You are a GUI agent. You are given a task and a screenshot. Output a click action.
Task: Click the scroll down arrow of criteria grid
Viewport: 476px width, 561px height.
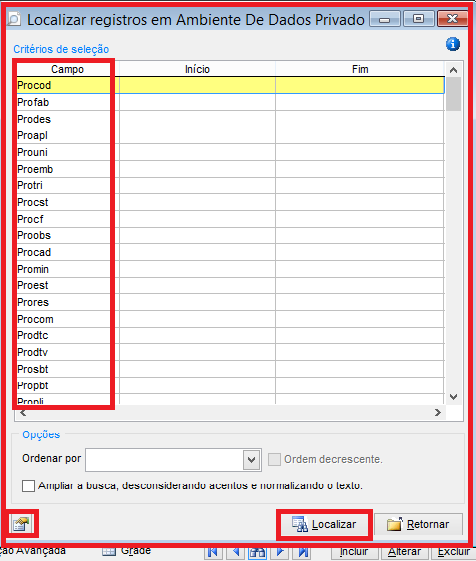pos(453,396)
